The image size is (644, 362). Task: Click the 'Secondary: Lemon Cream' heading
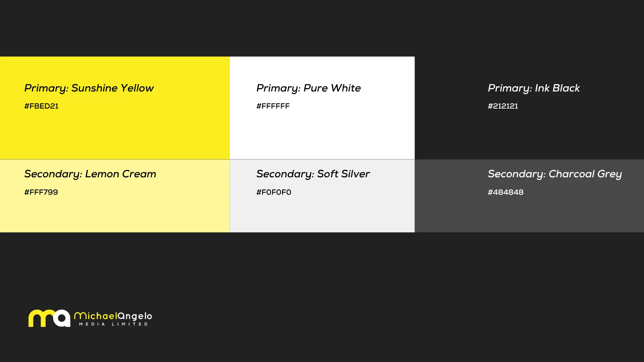pyautogui.click(x=90, y=174)
